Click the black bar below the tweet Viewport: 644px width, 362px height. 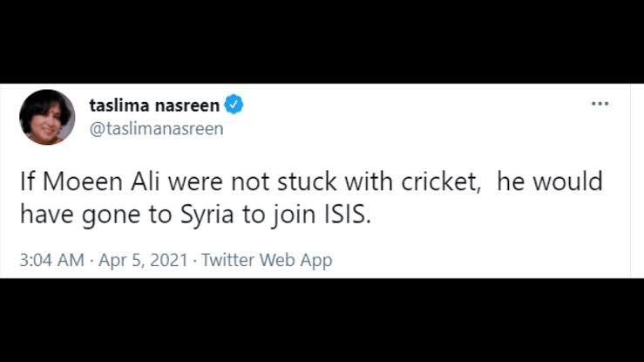322,320
